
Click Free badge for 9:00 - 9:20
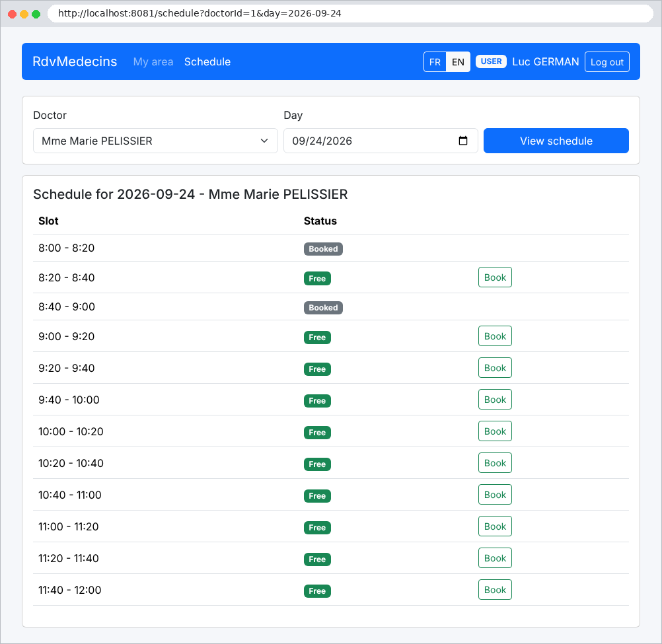[x=317, y=338]
